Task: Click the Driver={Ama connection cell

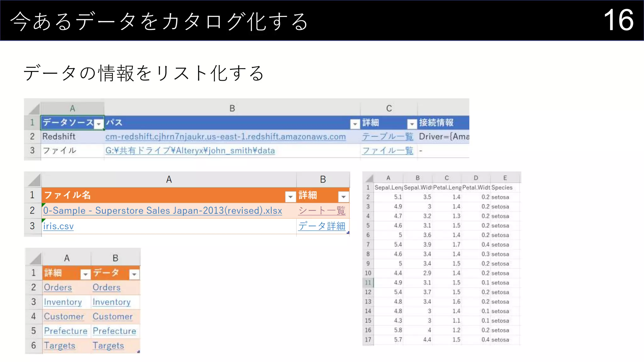Action: [443, 137]
